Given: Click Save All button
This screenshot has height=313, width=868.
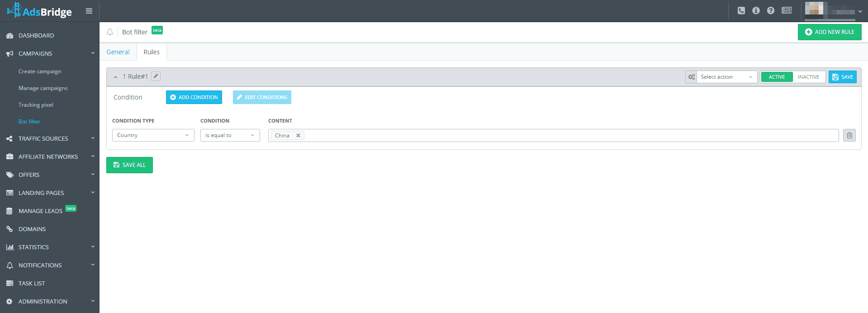Looking at the screenshot, I should click(x=129, y=165).
